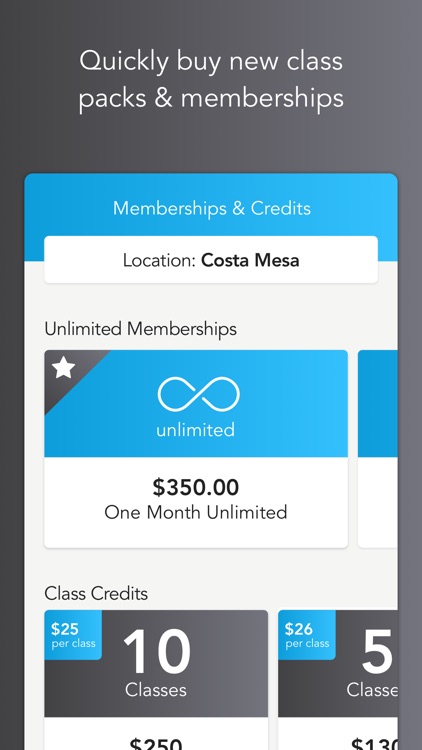Select the $26 per class badge
The image size is (422, 750).
tap(307, 635)
